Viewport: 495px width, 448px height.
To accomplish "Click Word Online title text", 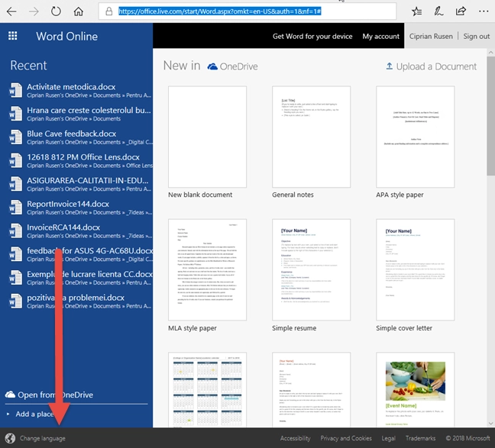I will pyautogui.click(x=66, y=37).
